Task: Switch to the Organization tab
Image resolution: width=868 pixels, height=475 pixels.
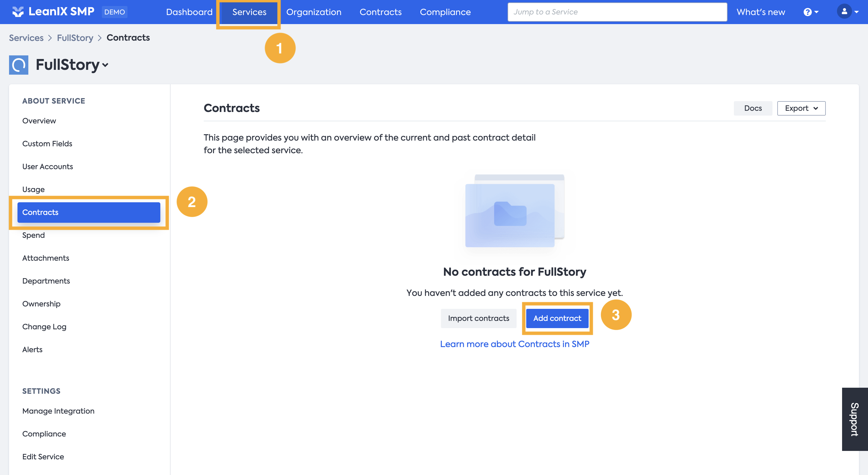Action: pos(313,12)
